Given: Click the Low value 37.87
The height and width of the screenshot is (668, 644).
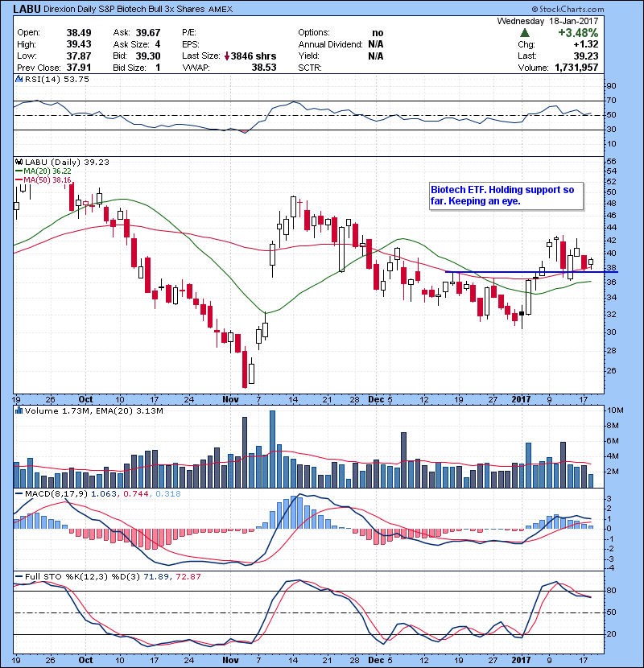Looking at the screenshot, I should (x=79, y=56).
